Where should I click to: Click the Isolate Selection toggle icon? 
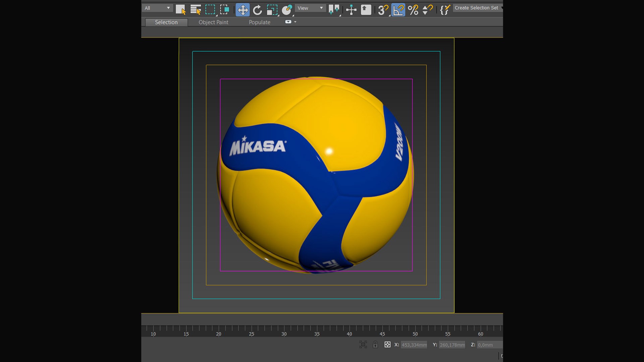tap(363, 345)
